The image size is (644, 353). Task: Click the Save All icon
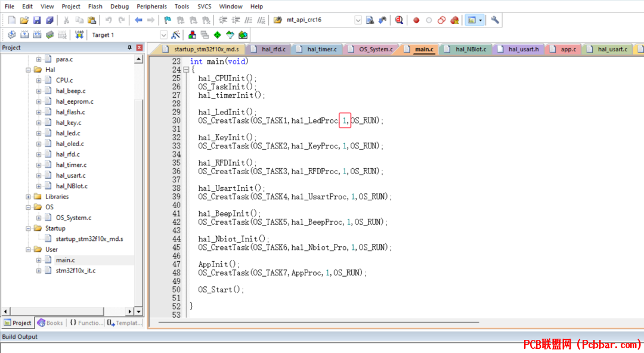tap(49, 20)
